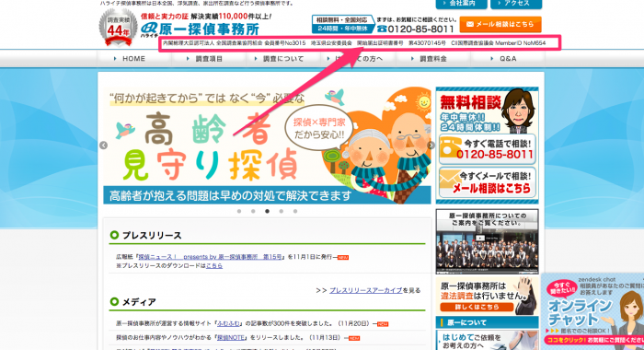Select the second carousel dot
Screen dimensions: 644x350
pos(253,212)
